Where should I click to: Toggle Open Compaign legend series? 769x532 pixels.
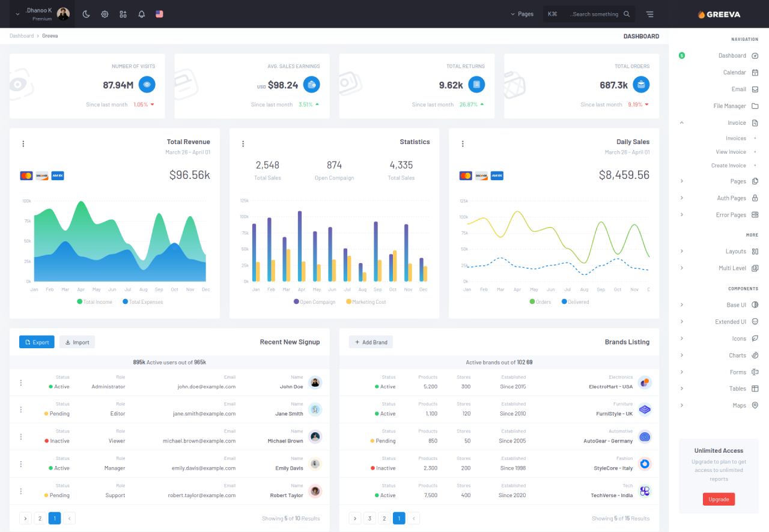(x=315, y=302)
